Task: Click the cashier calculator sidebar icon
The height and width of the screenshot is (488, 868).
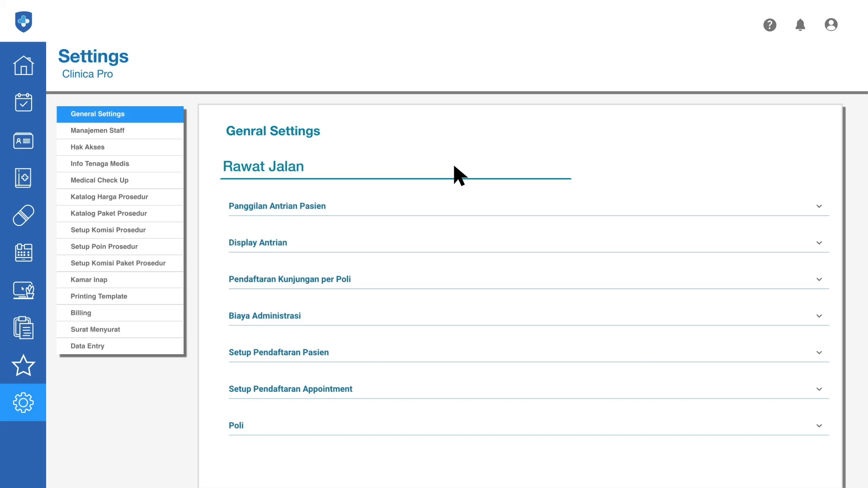Action: [23, 253]
